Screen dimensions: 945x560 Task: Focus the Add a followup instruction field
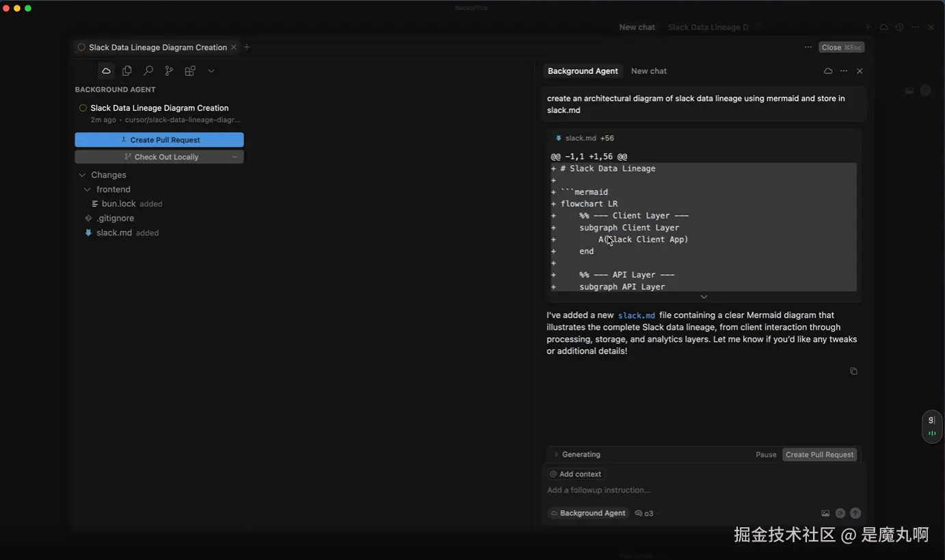coord(703,490)
